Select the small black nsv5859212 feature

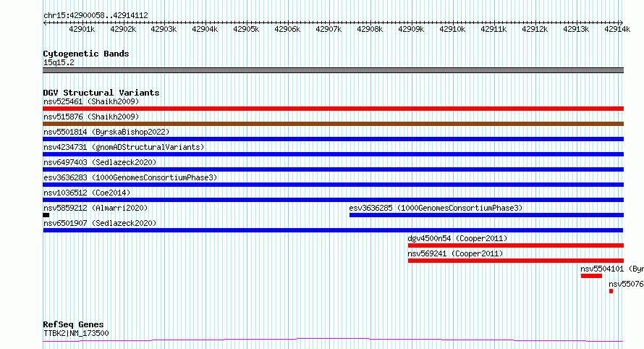coord(46,215)
